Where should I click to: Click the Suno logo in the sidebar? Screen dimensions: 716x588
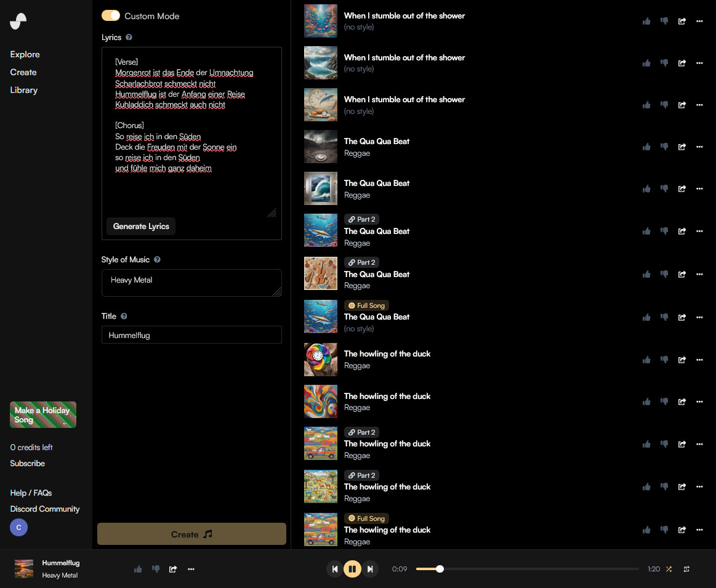point(18,21)
